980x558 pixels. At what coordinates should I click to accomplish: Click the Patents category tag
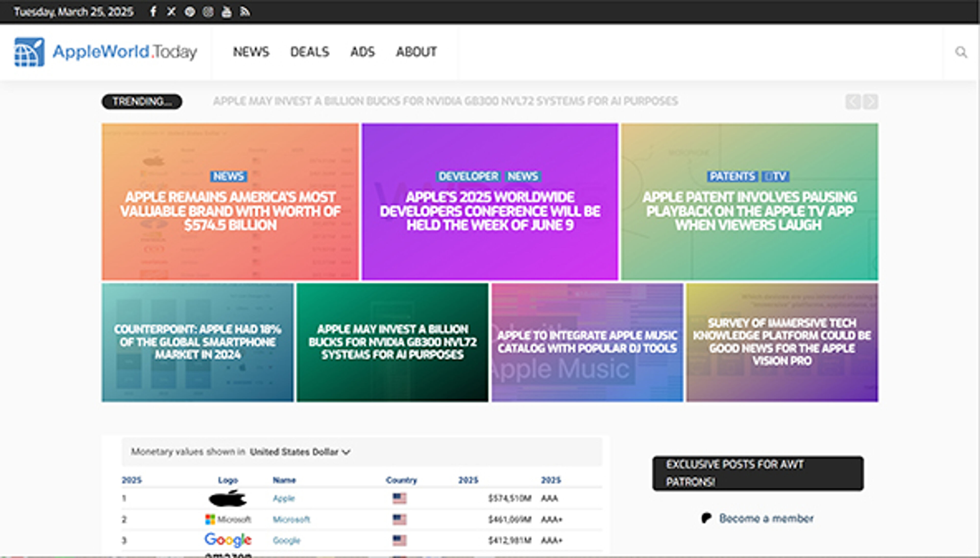[x=732, y=176]
